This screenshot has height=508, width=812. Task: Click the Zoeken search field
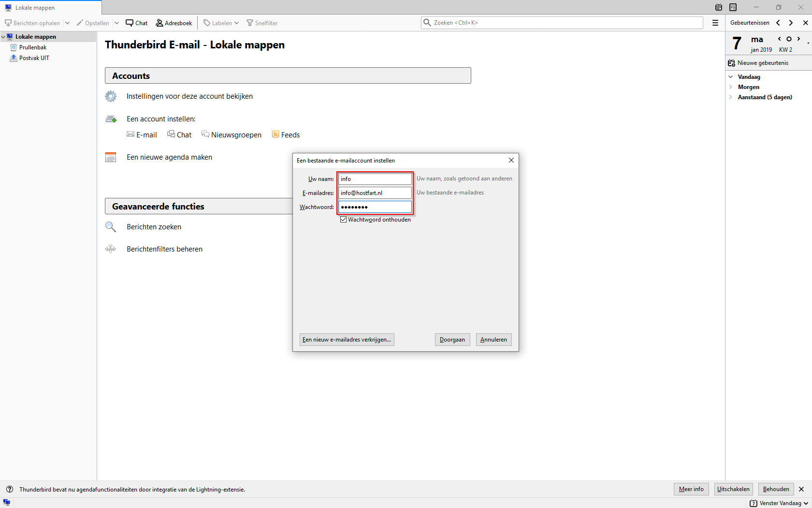pyautogui.click(x=562, y=23)
